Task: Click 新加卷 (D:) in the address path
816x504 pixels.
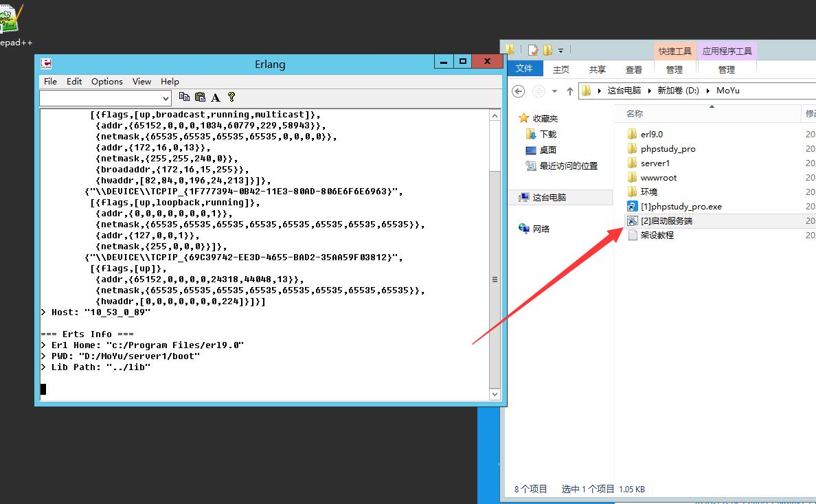Action: click(677, 91)
